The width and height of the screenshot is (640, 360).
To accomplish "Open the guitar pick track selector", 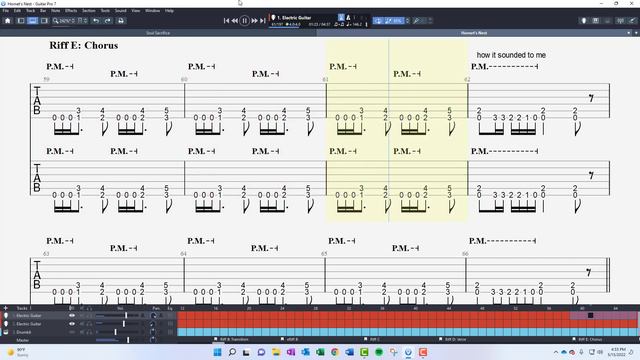I will [x=273, y=18].
